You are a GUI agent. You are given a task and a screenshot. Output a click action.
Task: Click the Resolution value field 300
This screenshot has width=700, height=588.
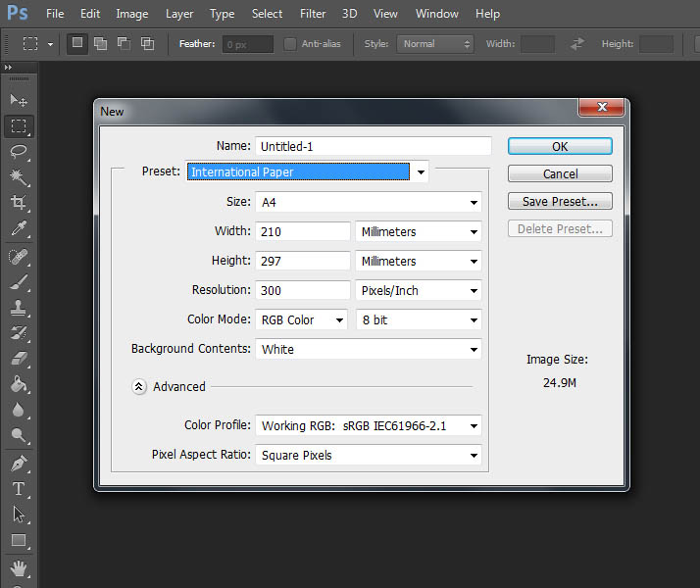click(x=303, y=290)
